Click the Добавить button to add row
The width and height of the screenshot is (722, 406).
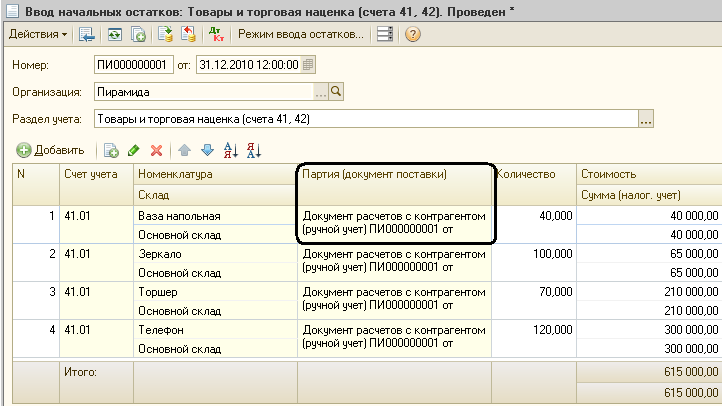click(x=50, y=150)
